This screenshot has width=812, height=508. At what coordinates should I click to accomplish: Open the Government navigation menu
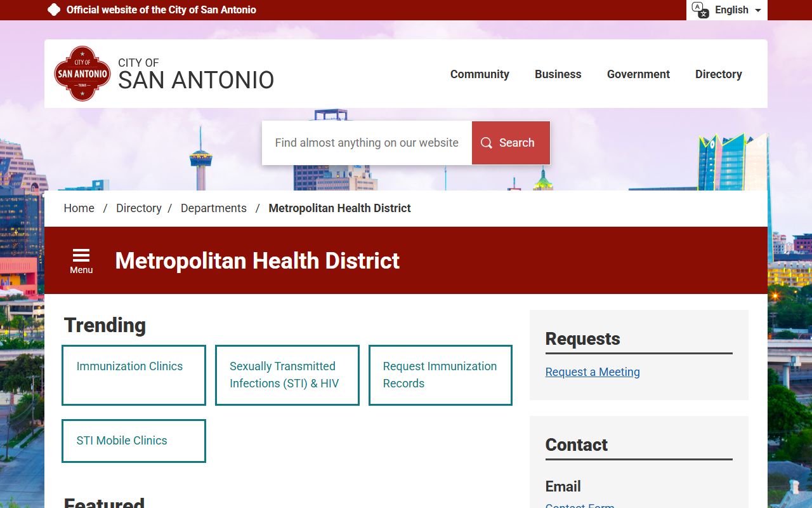tap(638, 74)
